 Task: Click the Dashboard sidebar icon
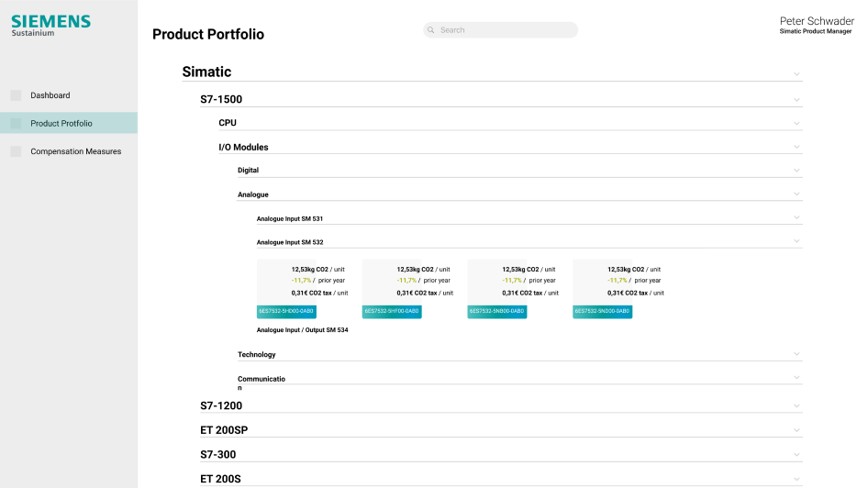(x=16, y=95)
